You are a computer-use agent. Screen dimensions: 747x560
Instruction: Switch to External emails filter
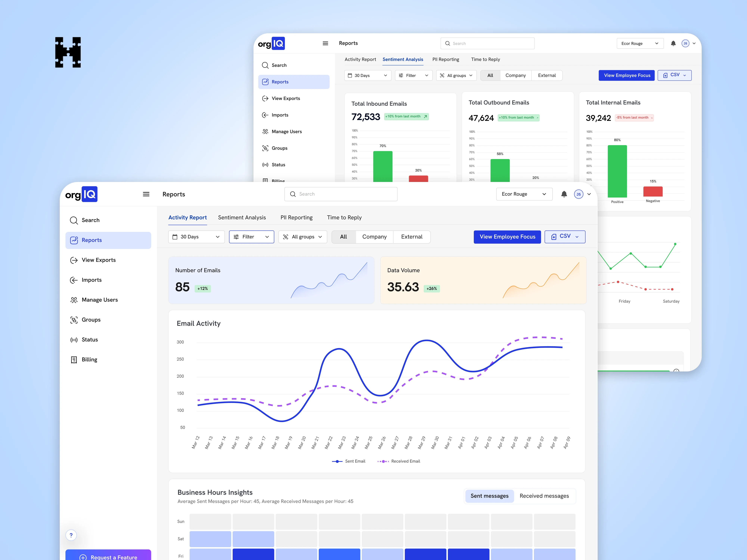(x=412, y=237)
